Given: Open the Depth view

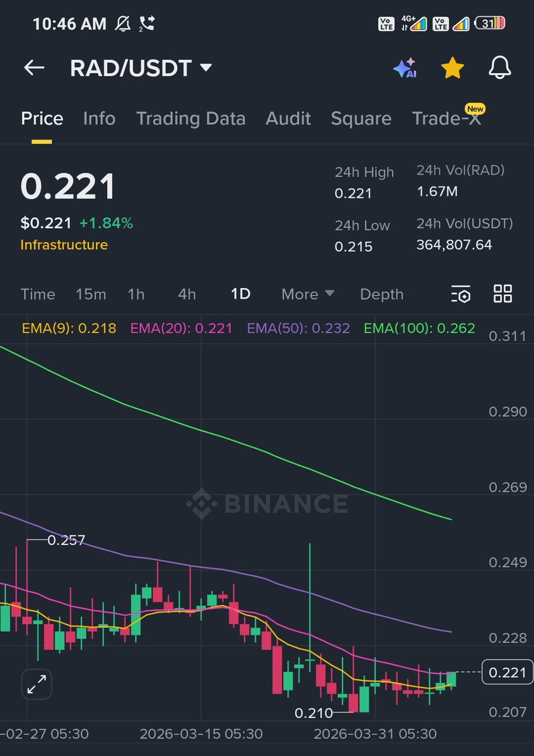Looking at the screenshot, I should pos(381,294).
